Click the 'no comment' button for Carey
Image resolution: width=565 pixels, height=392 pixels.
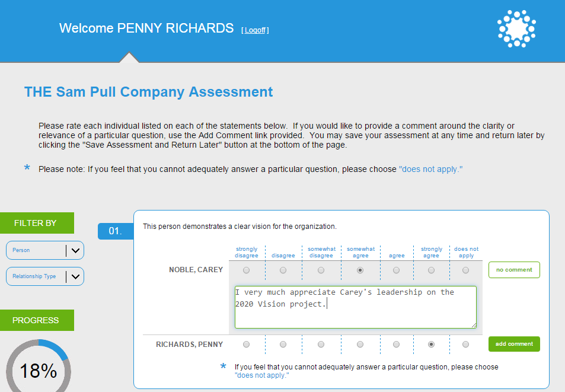coord(514,270)
